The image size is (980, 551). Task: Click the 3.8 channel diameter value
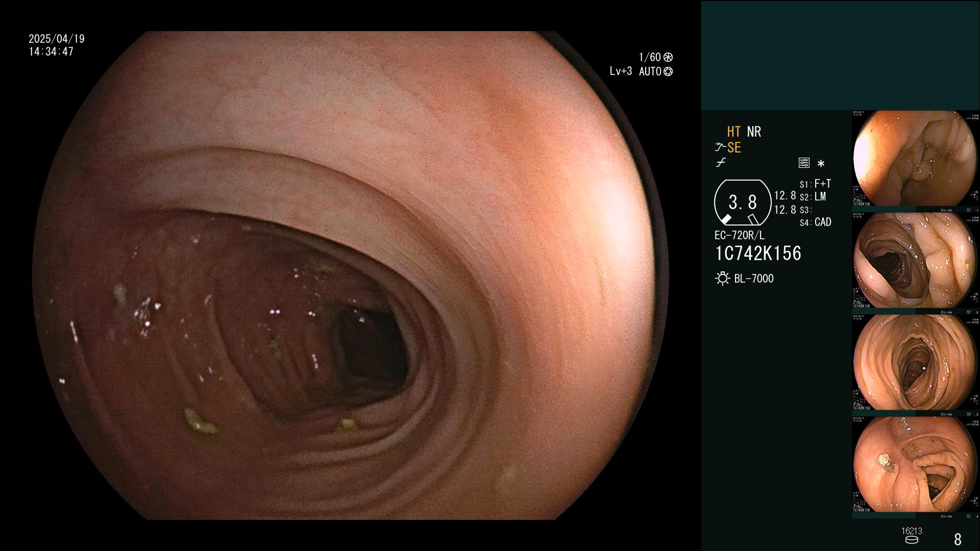click(743, 203)
